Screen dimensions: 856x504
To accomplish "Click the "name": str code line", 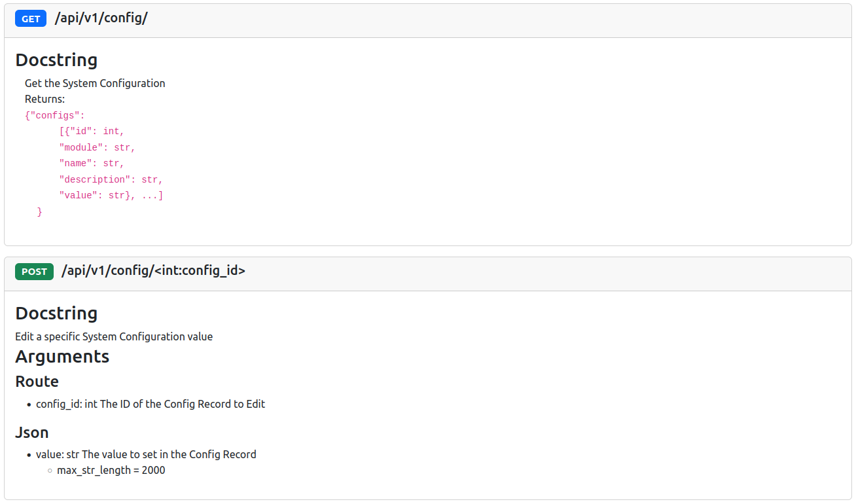I will click(x=92, y=164).
